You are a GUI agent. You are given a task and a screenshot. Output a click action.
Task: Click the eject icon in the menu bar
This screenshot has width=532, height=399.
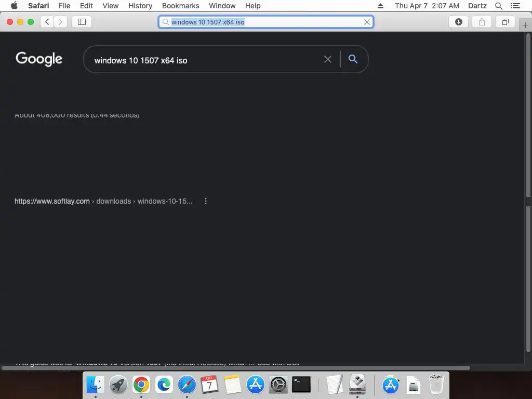coord(380,6)
